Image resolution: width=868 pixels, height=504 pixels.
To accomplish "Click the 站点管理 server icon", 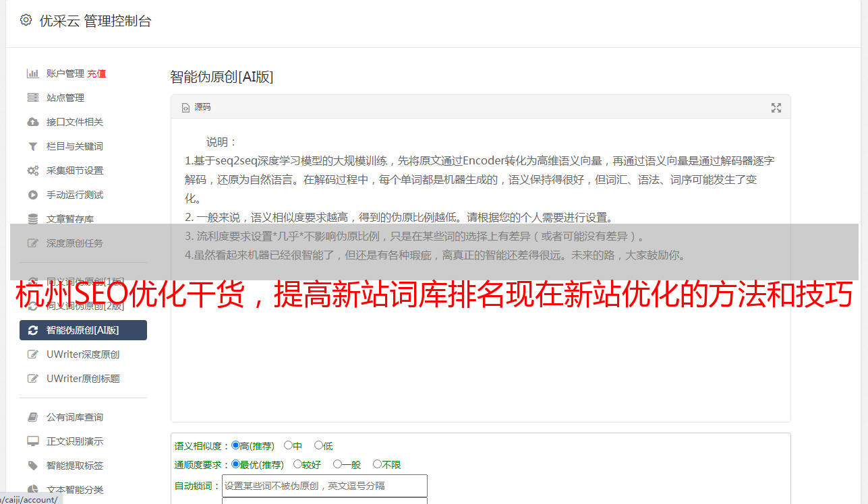I will point(32,98).
